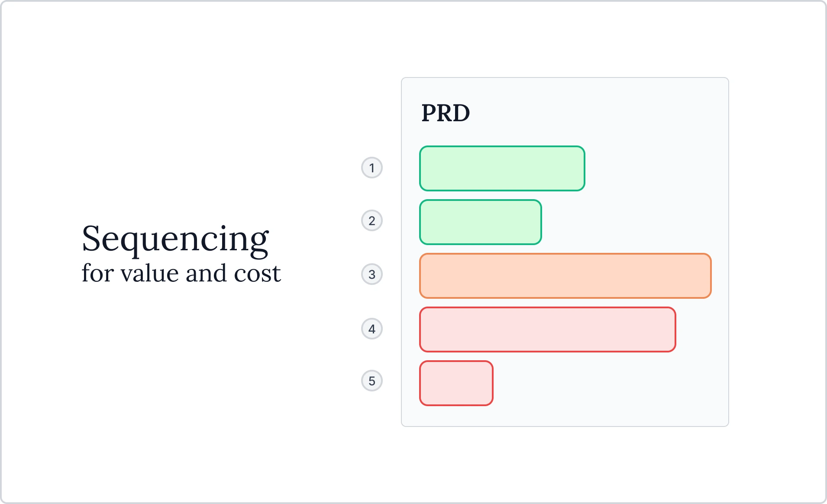Screen dimensions: 827x504
Task: Click empty card space beside shortest red bar
Action: [606, 383]
